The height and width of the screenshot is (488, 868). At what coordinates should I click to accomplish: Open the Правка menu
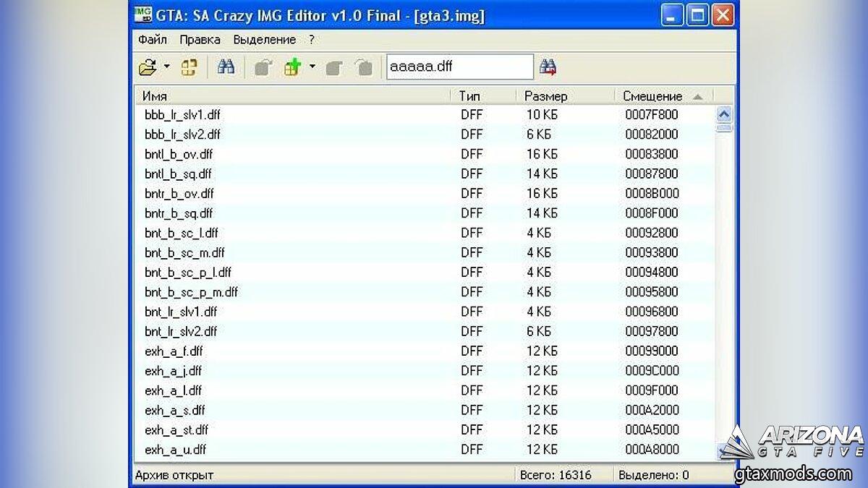click(200, 40)
